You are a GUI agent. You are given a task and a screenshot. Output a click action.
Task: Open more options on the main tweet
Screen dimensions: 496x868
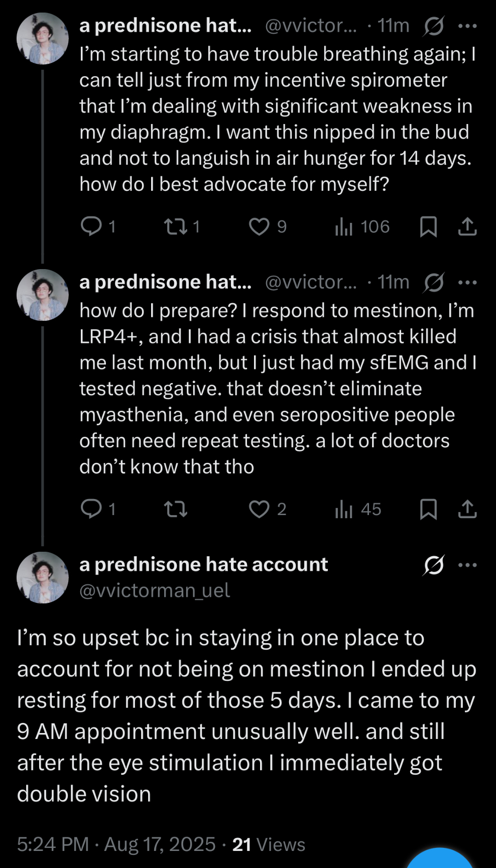coord(467,565)
